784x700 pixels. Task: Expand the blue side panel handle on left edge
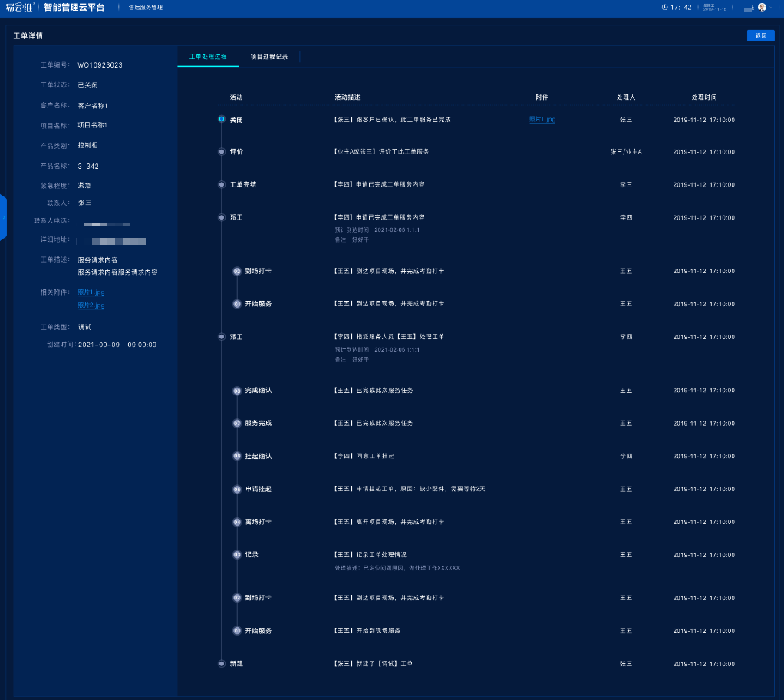pyautogui.click(x=3, y=217)
